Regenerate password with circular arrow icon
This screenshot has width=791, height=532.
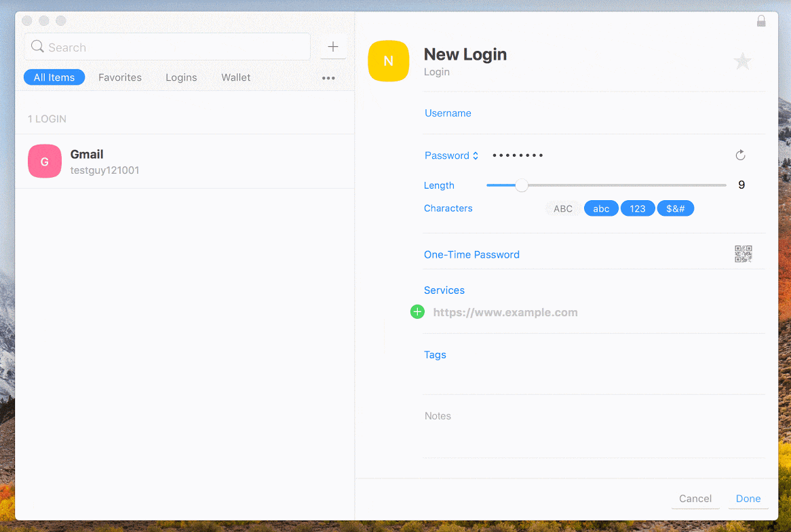[x=740, y=155]
